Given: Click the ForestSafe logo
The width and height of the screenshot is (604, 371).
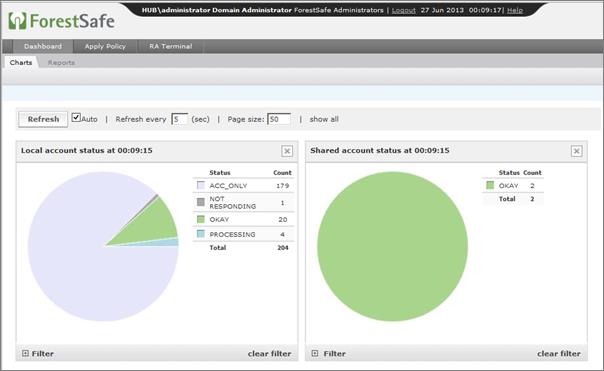Looking at the screenshot, I should click(x=61, y=21).
